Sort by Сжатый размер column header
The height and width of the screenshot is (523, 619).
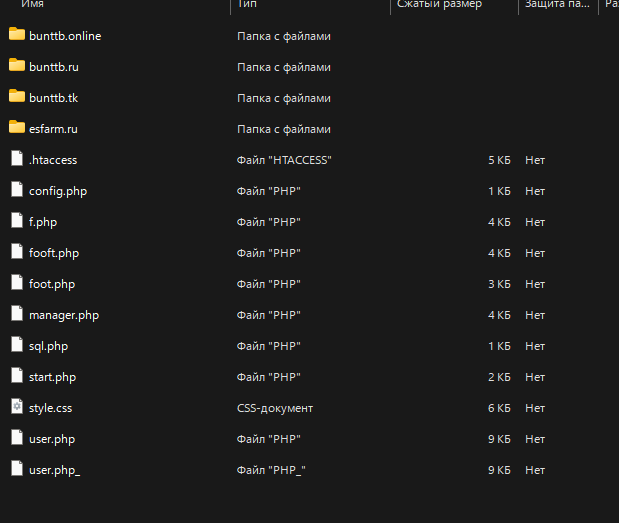pos(439,5)
